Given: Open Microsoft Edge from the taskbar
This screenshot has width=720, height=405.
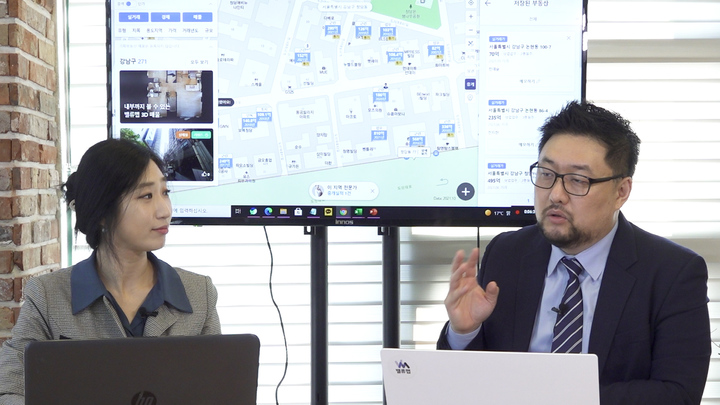Looking at the screenshot, I should click(x=268, y=211).
